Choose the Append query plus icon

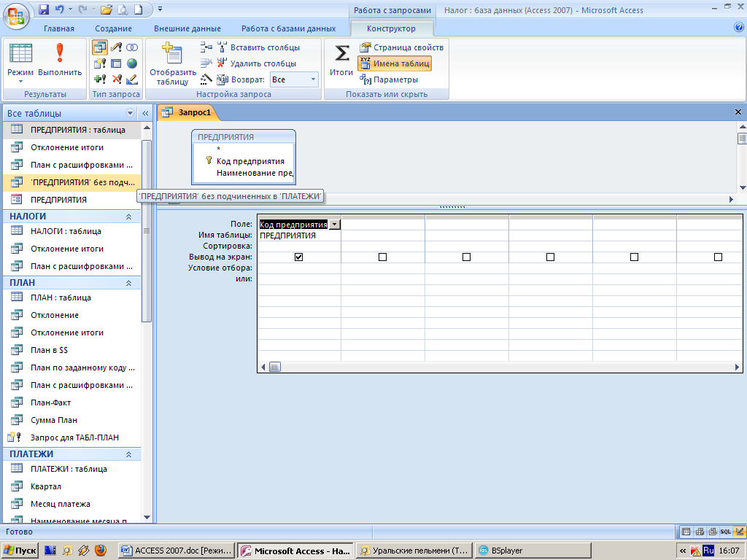pyautogui.click(x=100, y=79)
